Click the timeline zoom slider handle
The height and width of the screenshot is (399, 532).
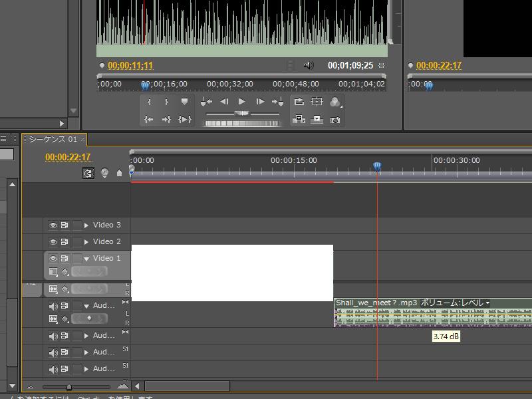pyautogui.click(x=69, y=386)
